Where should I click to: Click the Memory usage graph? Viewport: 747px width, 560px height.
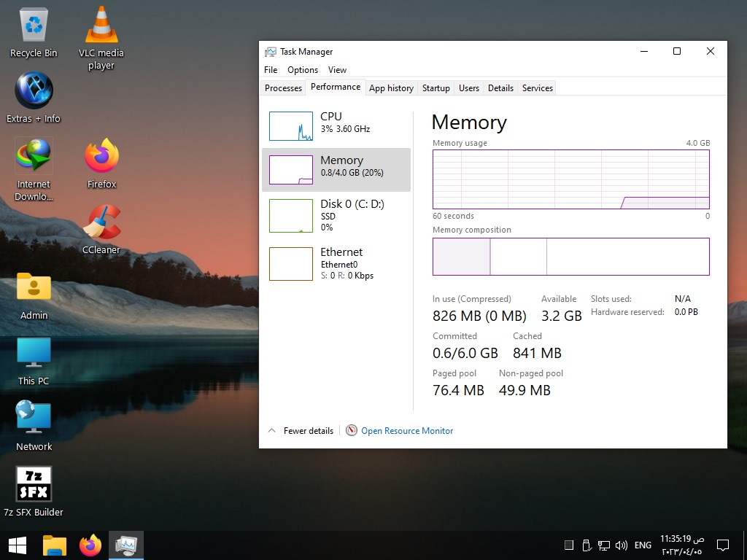570,179
